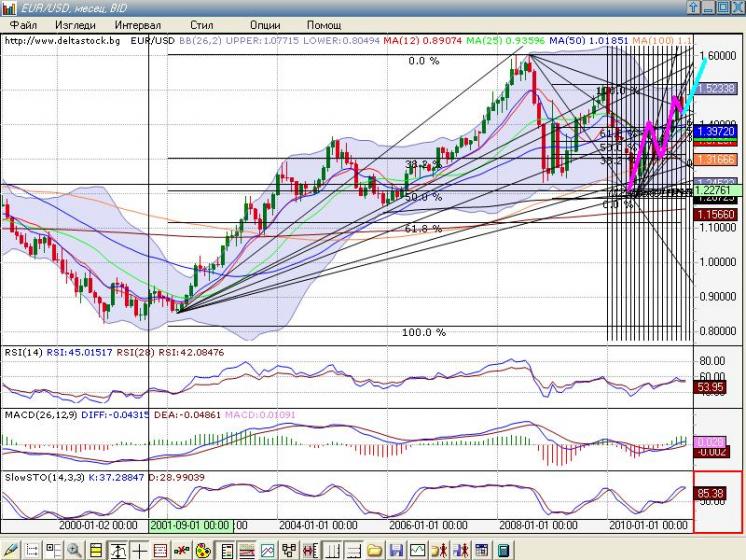Click the K:37.28847 stochastic value label

[x=116, y=477]
